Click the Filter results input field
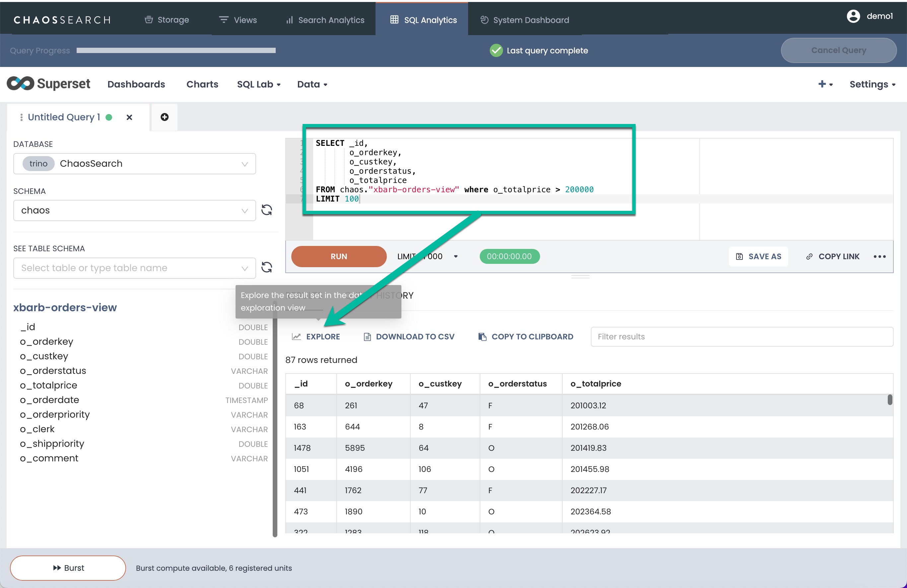This screenshot has width=907, height=588. tap(741, 337)
